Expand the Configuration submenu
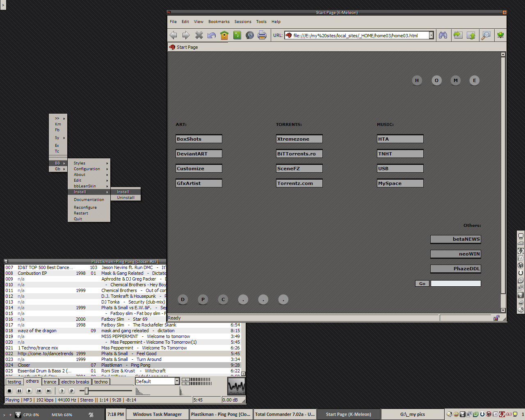Screen dimensions: 525x420 89,169
